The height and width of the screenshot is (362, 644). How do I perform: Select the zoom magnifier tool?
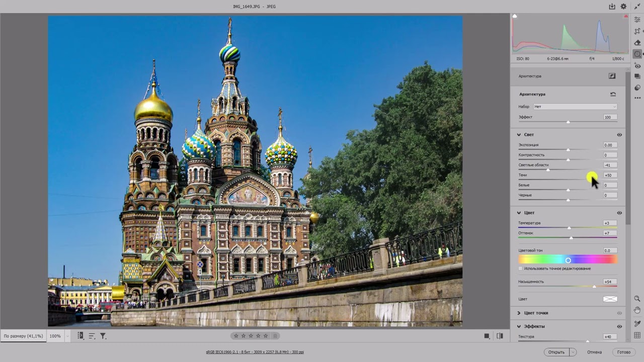(637, 299)
